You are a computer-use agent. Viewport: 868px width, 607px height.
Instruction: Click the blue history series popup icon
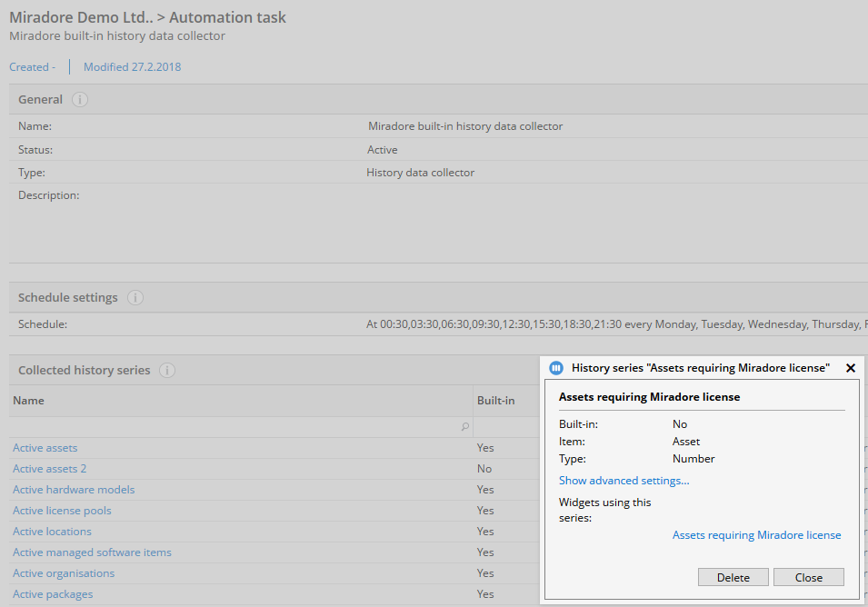[x=555, y=368]
